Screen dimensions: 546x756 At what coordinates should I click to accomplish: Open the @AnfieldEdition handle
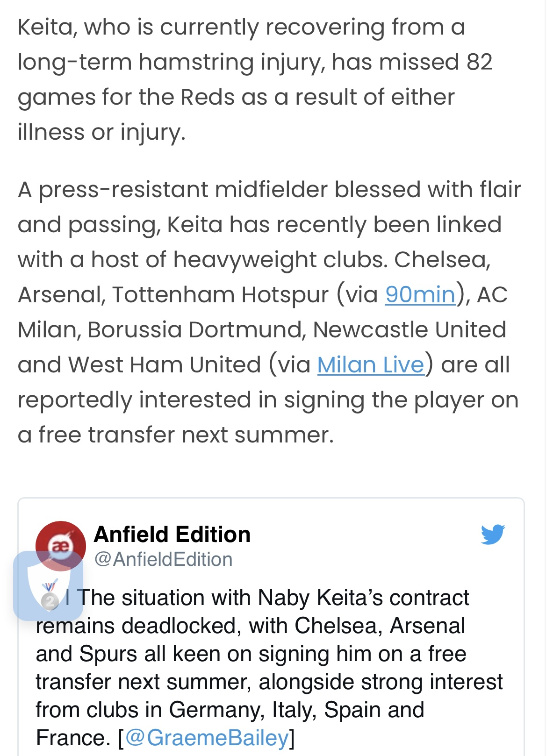[163, 559]
